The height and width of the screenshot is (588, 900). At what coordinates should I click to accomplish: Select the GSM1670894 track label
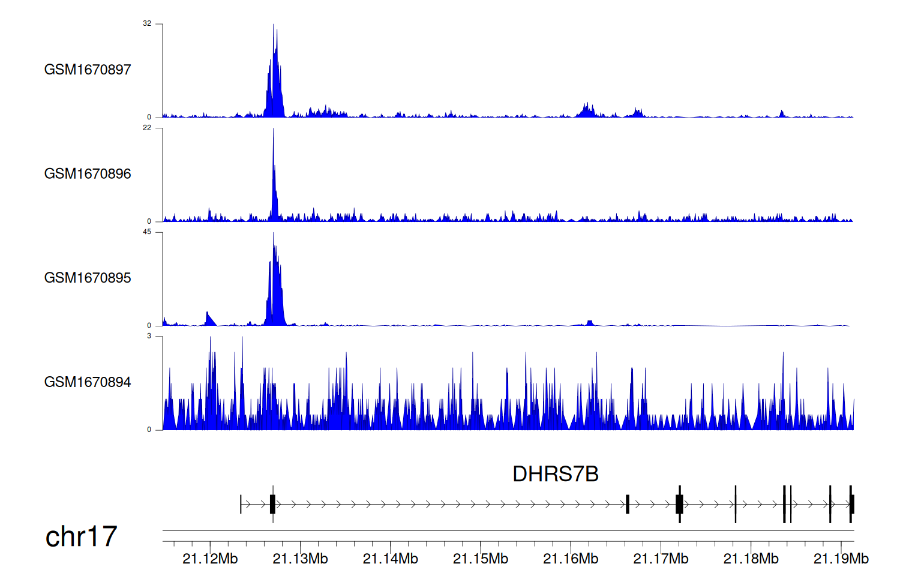(88, 382)
